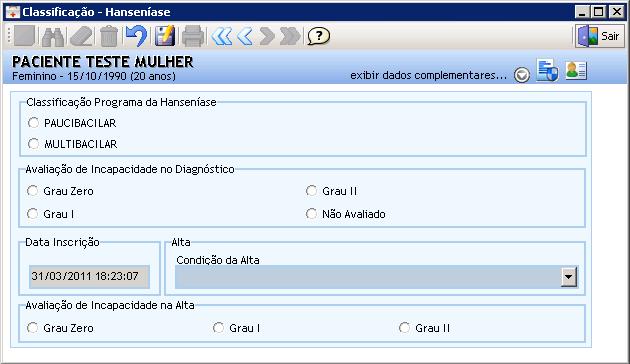This screenshot has width=630, height=364.
Task: Click the PACIENTE TESTE MULHER name
Action: tap(102, 62)
